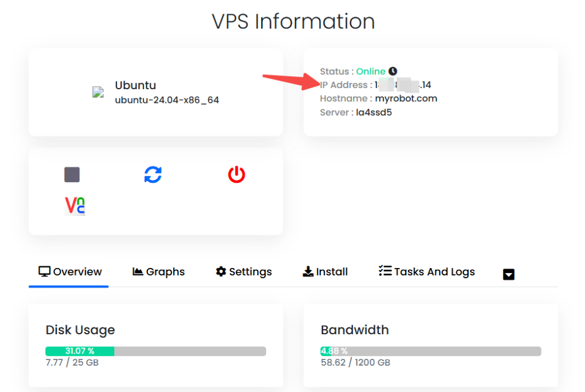Click the Ubuntu OS logo image

pyautogui.click(x=98, y=93)
